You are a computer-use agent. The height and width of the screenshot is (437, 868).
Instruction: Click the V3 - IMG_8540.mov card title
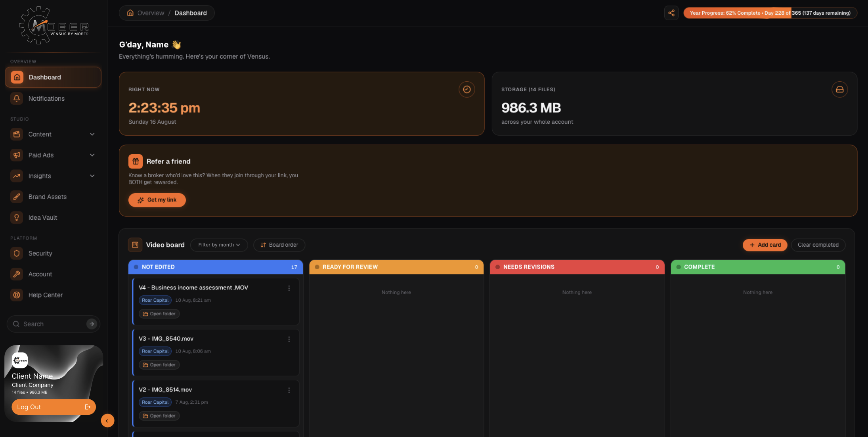click(166, 339)
